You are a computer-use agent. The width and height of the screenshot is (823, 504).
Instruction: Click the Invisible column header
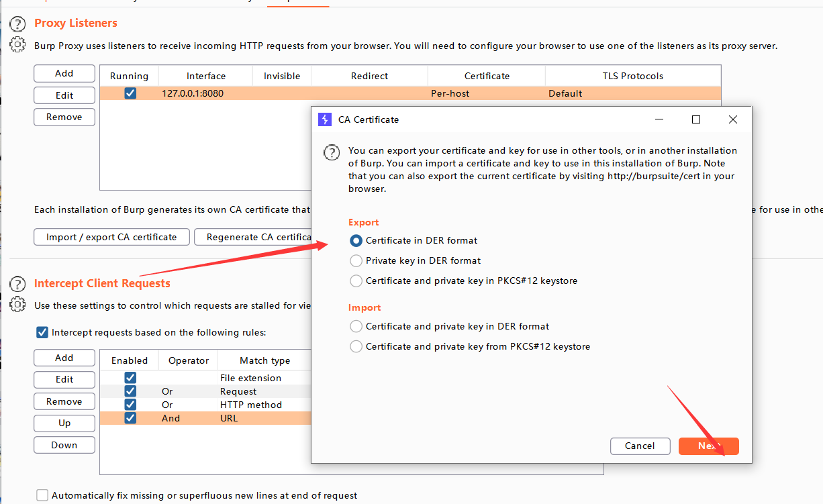point(282,76)
